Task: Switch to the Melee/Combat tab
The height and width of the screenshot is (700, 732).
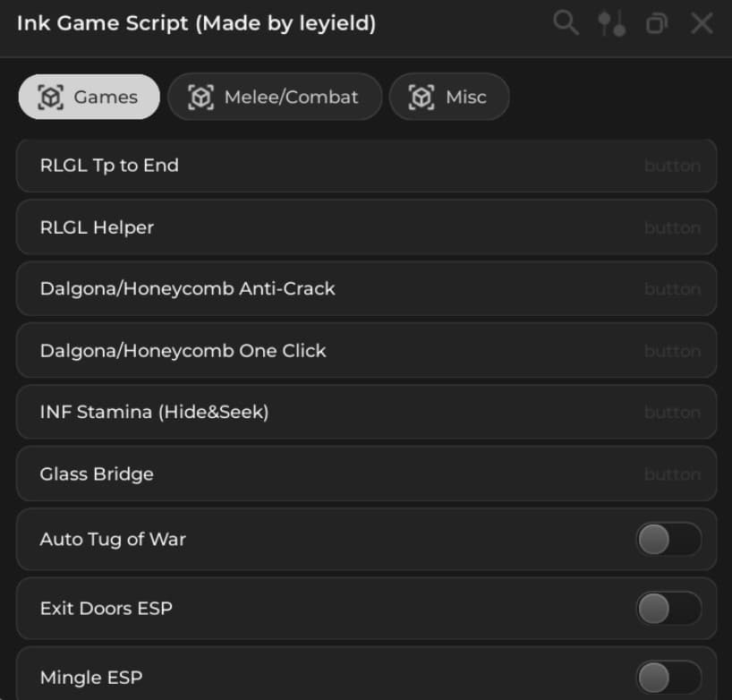Action: pos(275,96)
